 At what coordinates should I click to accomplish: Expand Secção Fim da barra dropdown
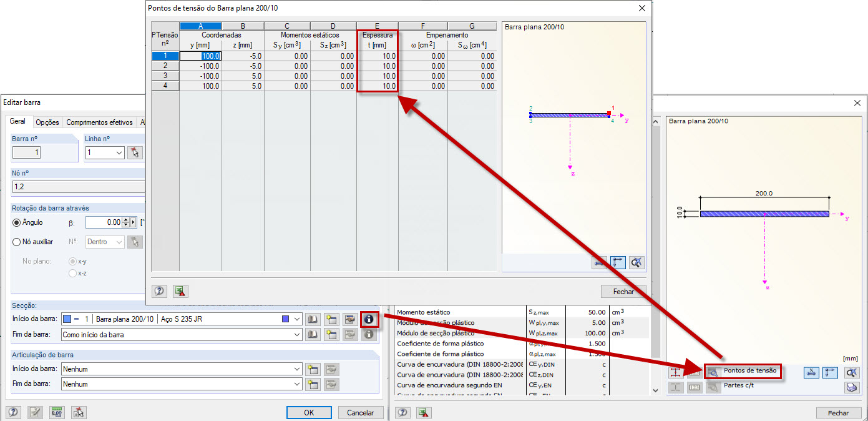pos(297,335)
